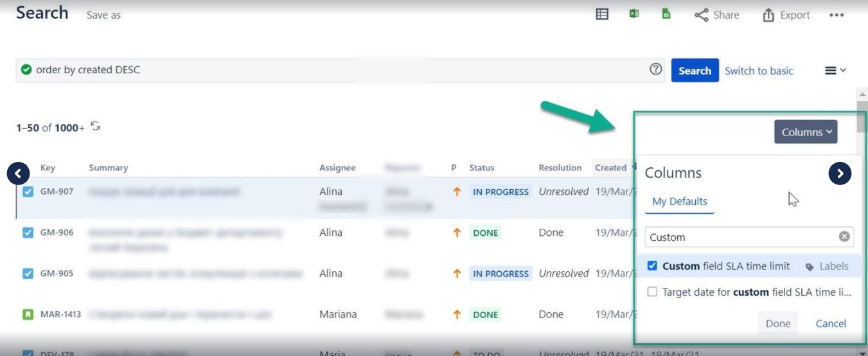Open the Export dropdown

click(786, 15)
